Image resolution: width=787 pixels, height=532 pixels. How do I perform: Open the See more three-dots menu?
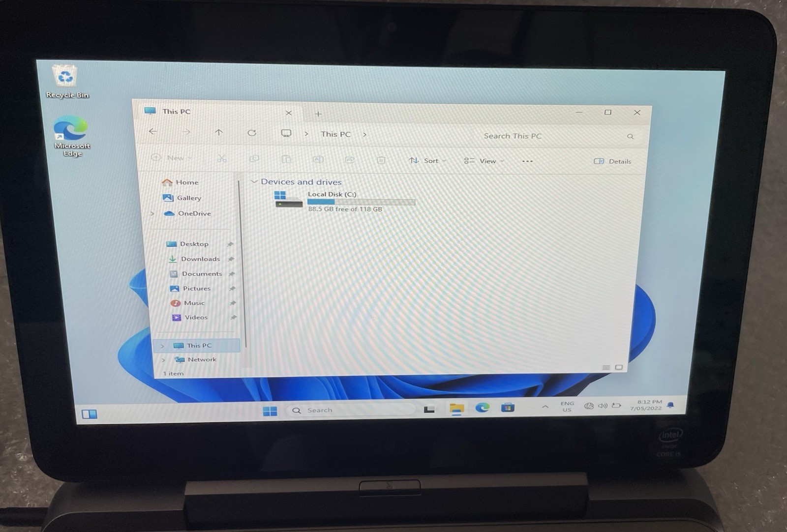(x=527, y=161)
